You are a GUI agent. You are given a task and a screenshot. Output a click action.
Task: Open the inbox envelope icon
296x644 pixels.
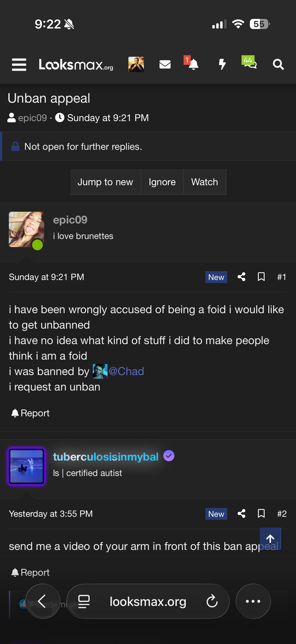click(165, 65)
